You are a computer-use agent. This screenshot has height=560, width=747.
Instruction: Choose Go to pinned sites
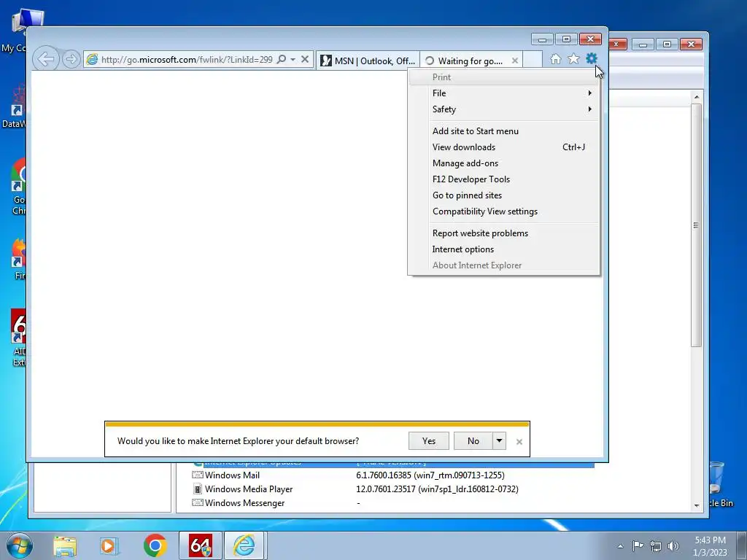tap(504, 195)
